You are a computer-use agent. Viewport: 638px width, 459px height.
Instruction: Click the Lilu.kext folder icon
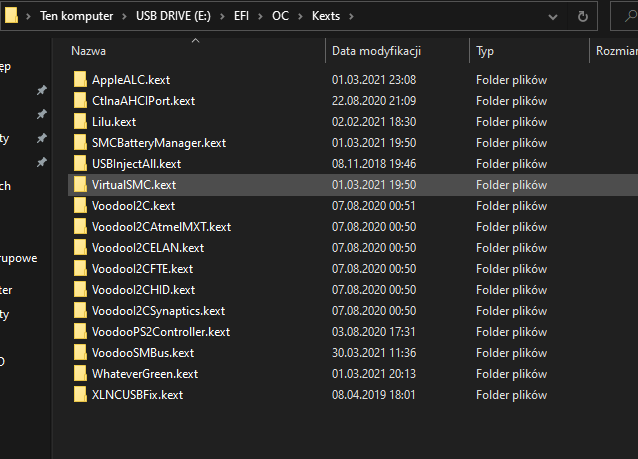[80, 122]
